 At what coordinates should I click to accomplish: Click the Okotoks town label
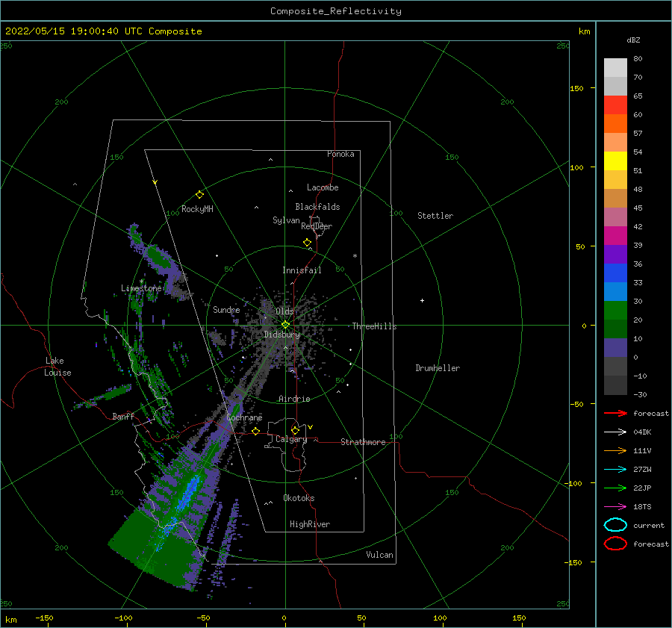[299, 498]
